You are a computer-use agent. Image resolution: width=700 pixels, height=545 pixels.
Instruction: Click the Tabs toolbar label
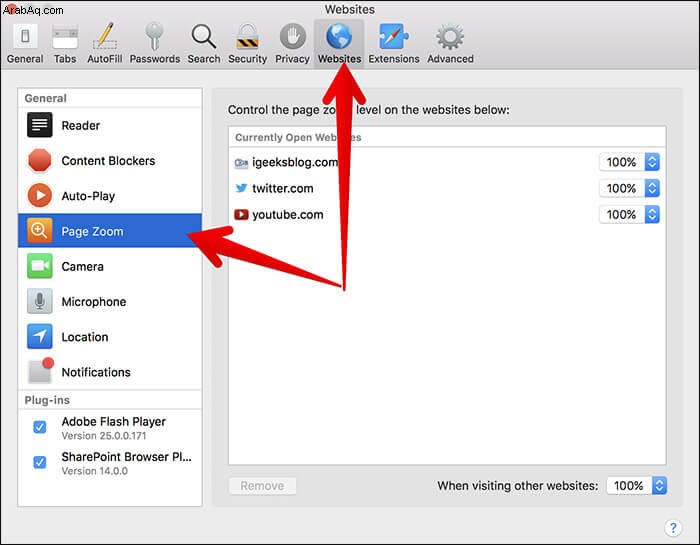[65, 59]
